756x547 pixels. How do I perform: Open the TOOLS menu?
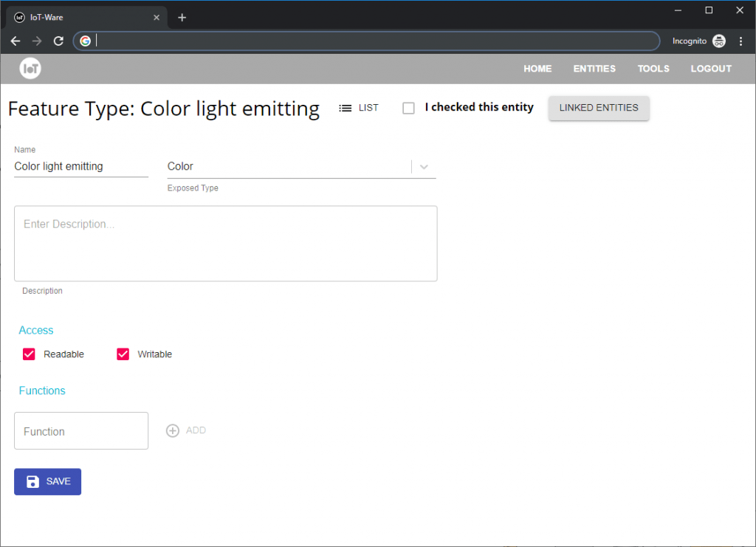coord(653,69)
